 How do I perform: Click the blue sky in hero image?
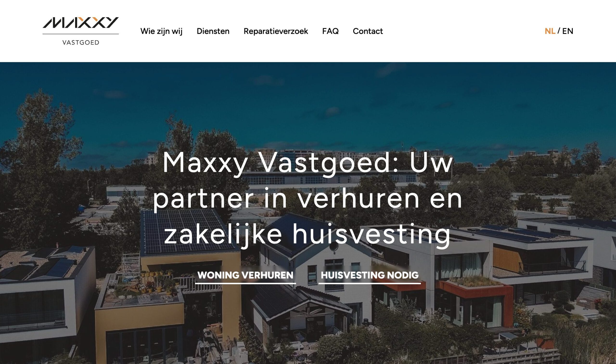point(307,103)
